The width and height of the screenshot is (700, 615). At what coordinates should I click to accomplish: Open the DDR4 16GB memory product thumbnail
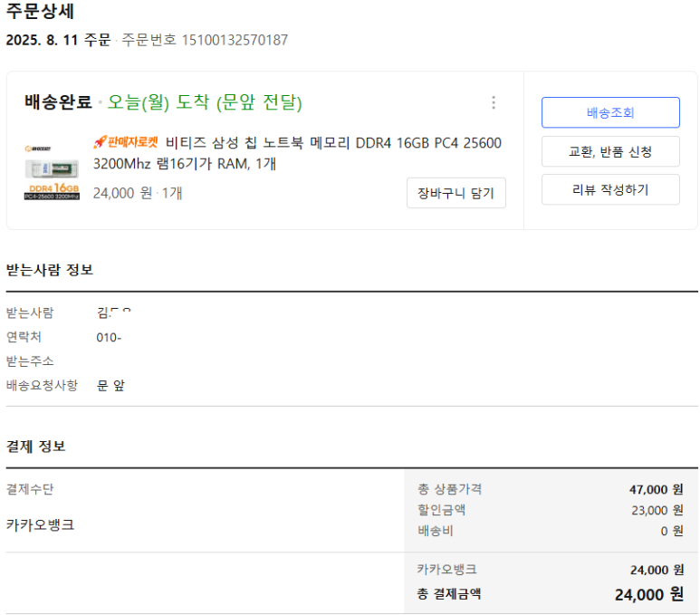pos(52,171)
